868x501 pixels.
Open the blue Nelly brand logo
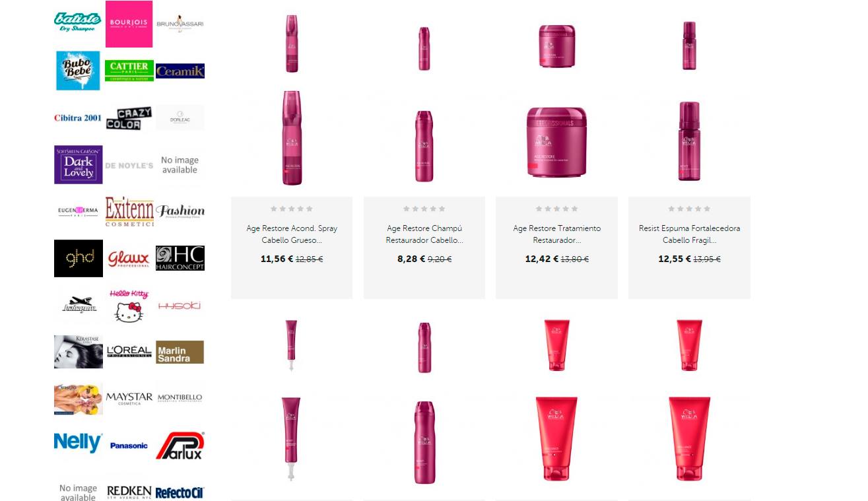coord(78,442)
